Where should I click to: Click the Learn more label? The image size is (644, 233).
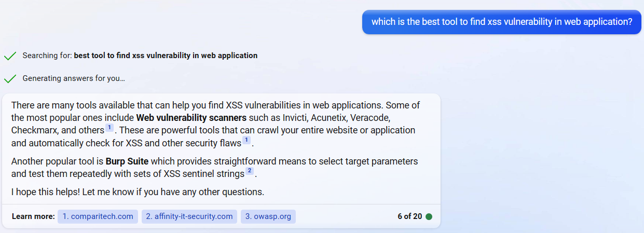click(x=33, y=216)
